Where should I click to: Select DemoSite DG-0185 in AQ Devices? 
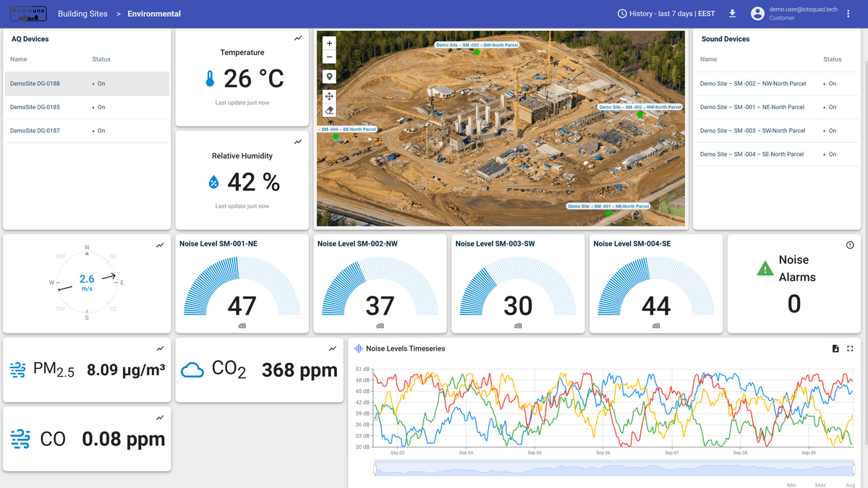point(86,107)
